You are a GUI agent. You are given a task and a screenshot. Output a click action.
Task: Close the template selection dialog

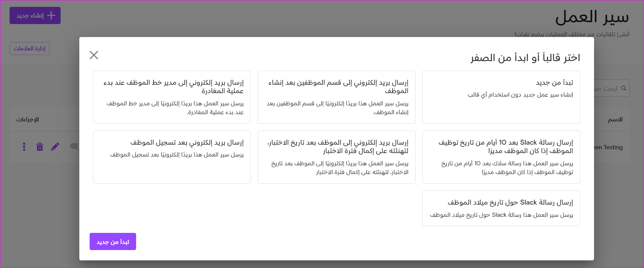[x=94, y=55]
